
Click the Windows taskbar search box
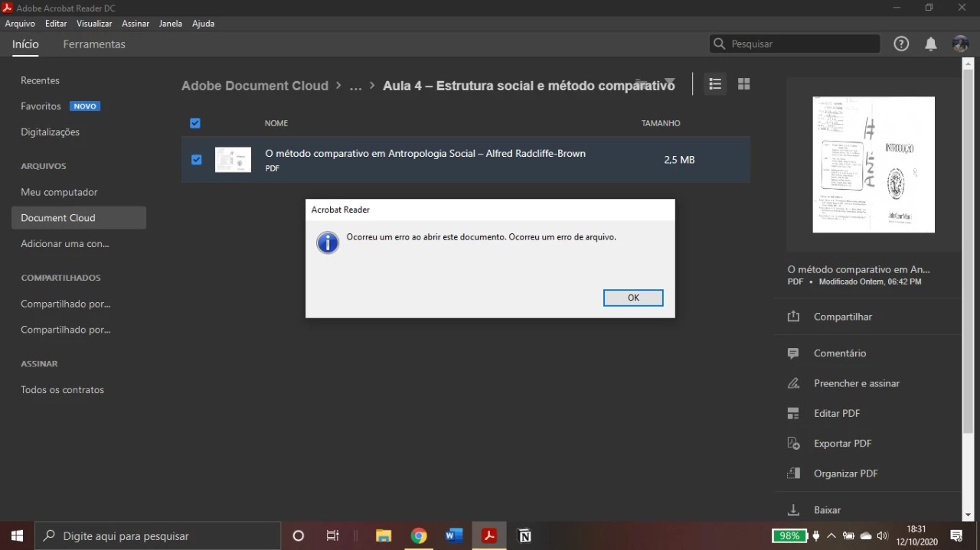(158, 536)
